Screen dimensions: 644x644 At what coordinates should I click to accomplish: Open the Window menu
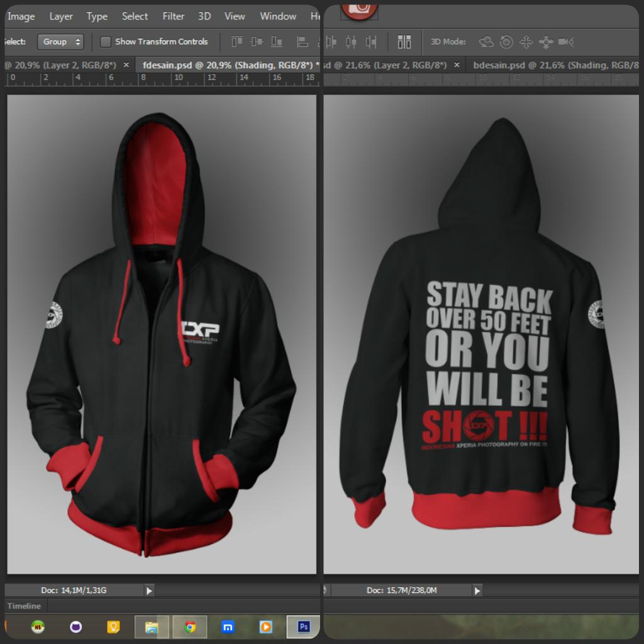pos(278,16)
